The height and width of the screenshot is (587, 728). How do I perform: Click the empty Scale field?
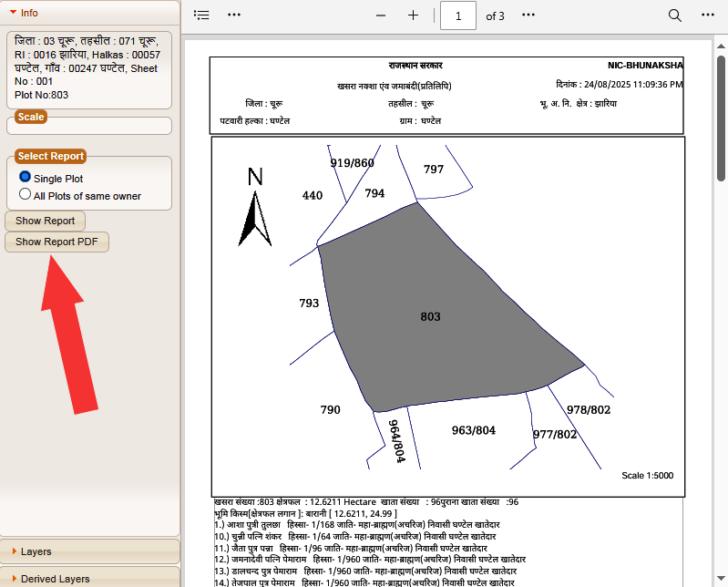click(x=89, y=126)
